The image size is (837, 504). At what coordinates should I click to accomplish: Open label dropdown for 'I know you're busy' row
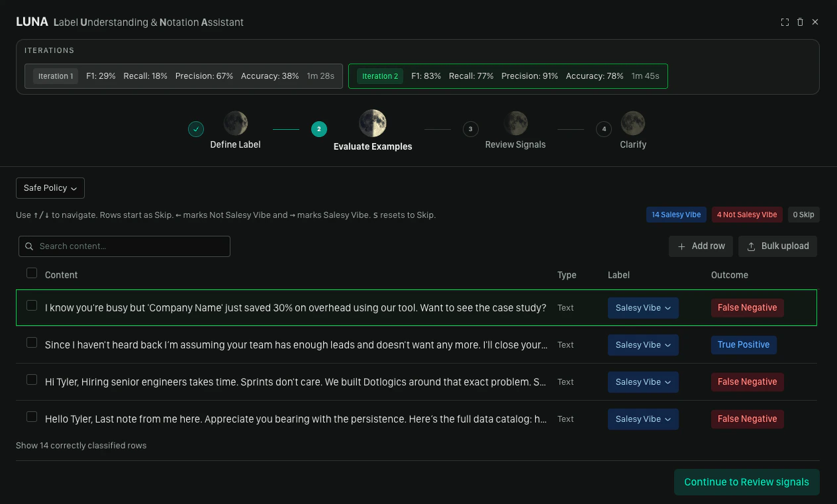[643, 308]
